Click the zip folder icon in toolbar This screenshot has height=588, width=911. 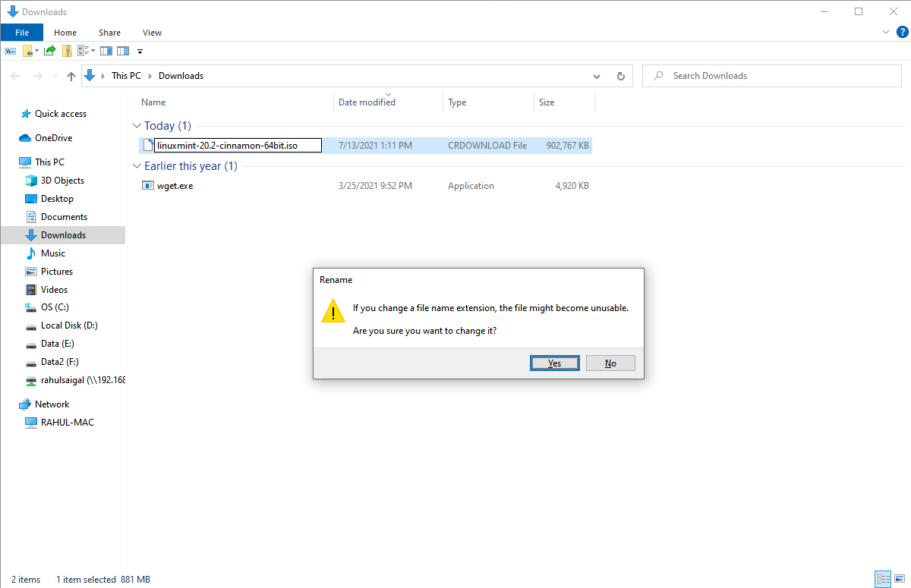(x=67, y=51)
